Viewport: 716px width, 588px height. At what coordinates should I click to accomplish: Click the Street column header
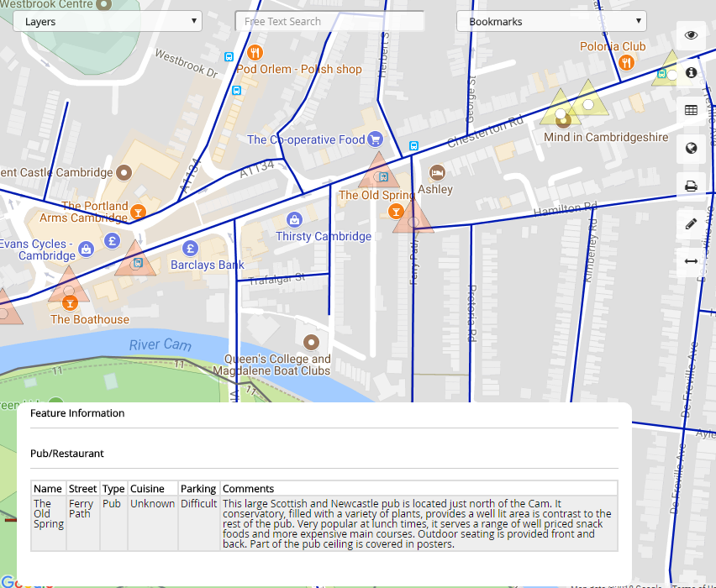pyautogui.click(x=82, y=489)
